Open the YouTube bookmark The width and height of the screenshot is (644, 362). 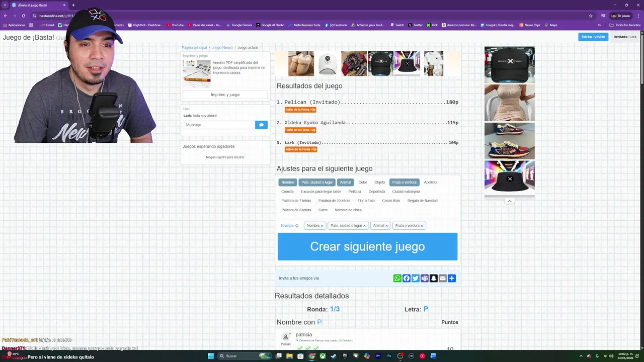tap(175, 25)
